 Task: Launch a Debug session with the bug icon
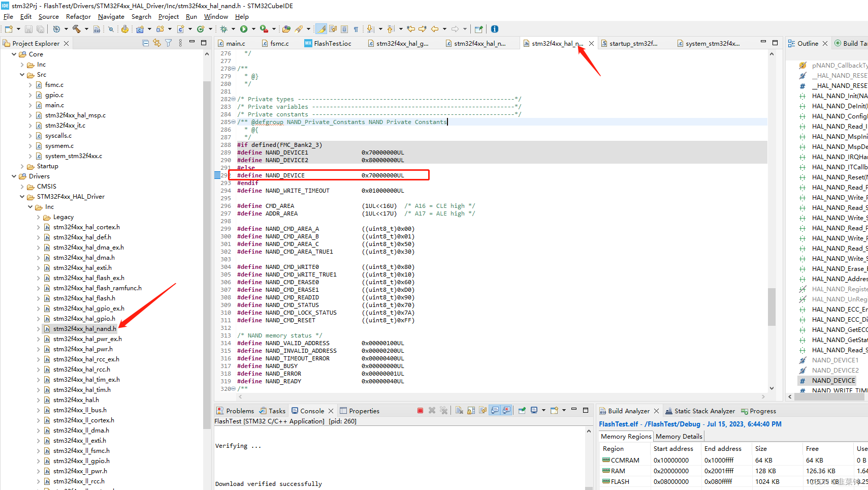coord(224,29)
